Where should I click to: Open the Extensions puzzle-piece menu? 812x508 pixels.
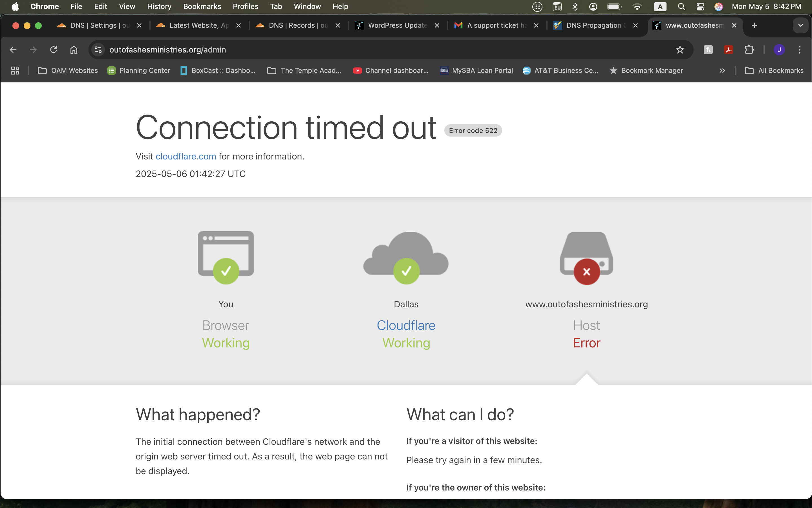(749, 50)
